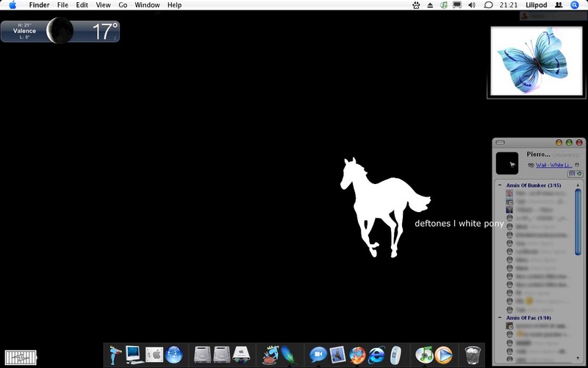Screen dimensions: 588x368
Task: Collapse the Amis Of Fac group
Action: 500,318
